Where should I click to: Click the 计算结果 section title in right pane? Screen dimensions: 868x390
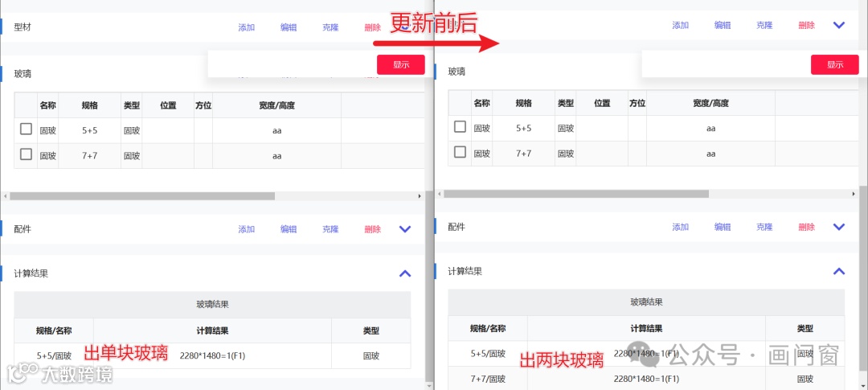(x=465, y=271)
